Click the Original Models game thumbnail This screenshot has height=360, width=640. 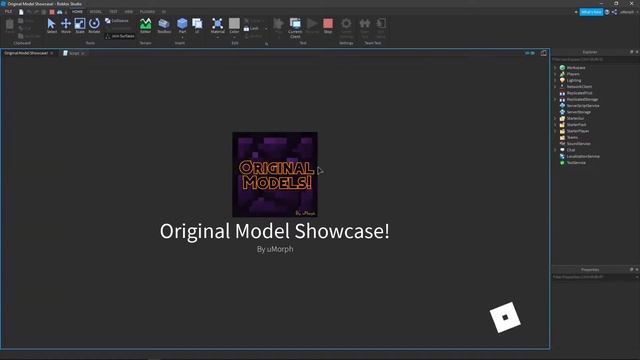pos(275,174)
